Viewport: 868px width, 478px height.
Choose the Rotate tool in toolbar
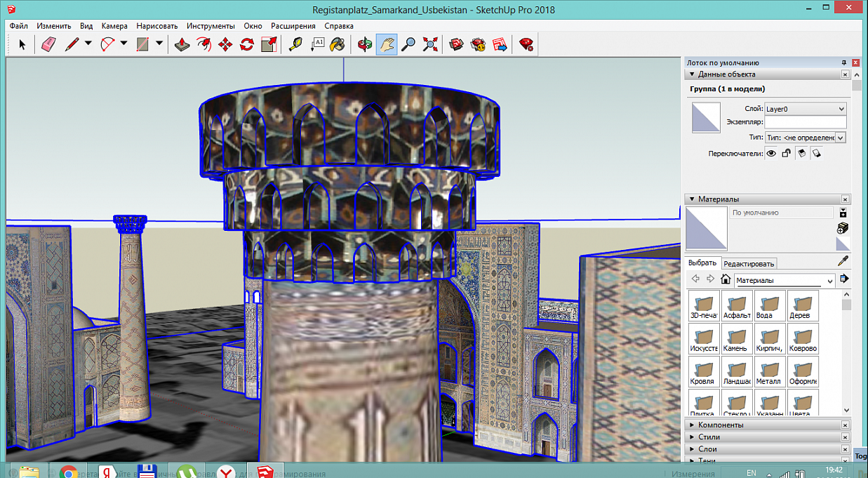(247, 44)
